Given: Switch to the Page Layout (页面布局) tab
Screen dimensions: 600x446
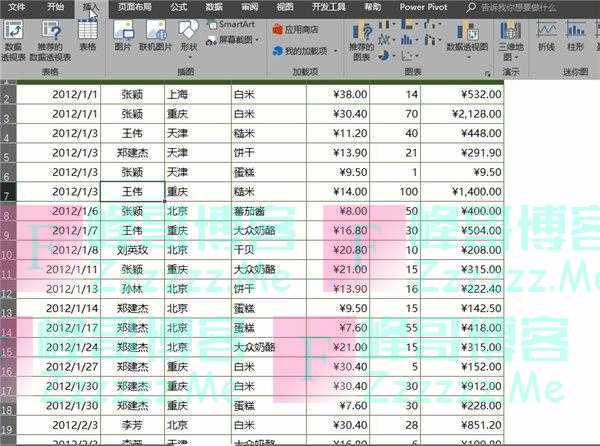Looking at the screenshot, I should tap(136, 6).
